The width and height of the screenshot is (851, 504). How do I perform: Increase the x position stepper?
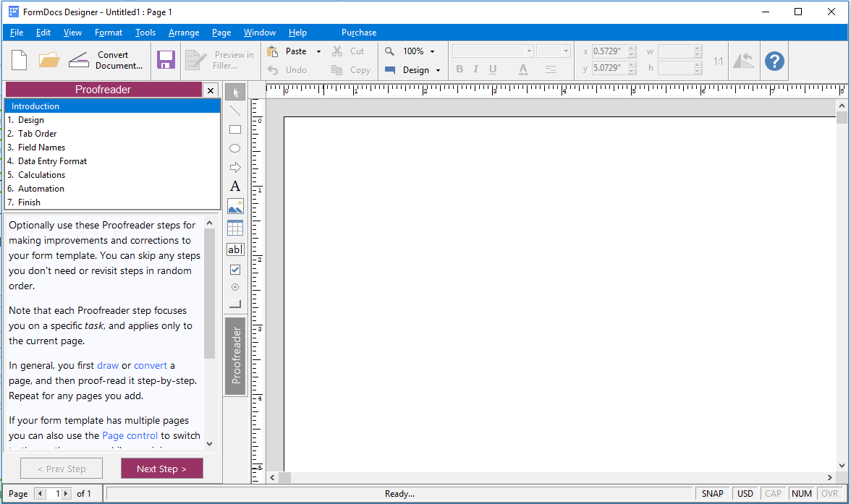tap(632, 48)
